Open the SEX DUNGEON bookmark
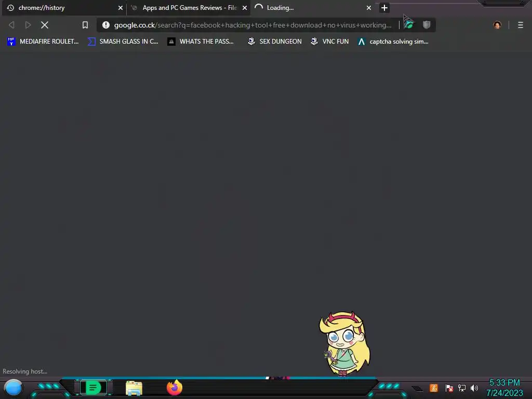The image size is (532, 399). [x=274, y=42]
